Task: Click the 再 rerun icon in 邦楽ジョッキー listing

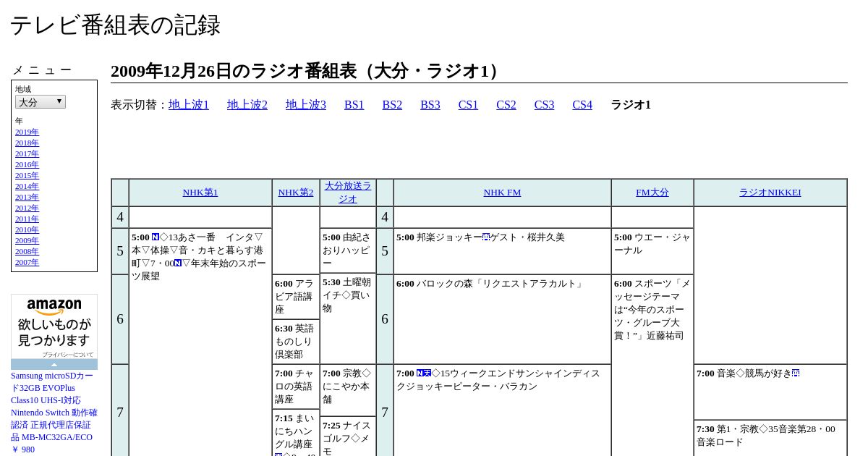Action: click(486, 237)
